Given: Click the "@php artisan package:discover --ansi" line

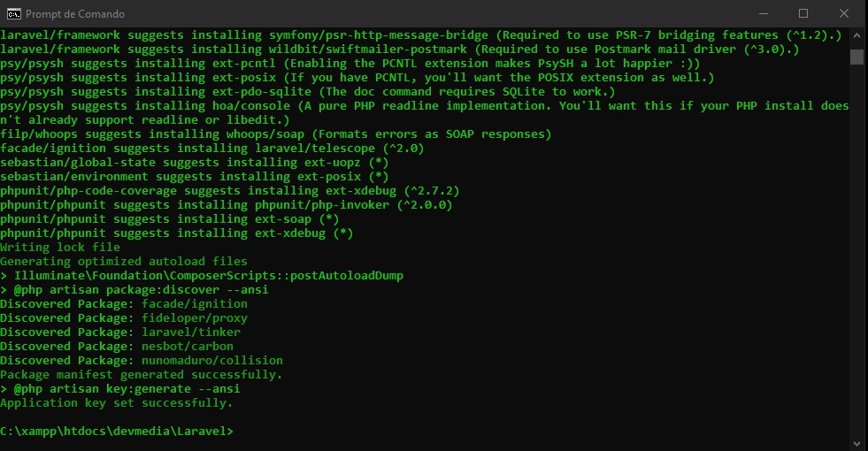Looking at the screenshot, I should point(142,290).
